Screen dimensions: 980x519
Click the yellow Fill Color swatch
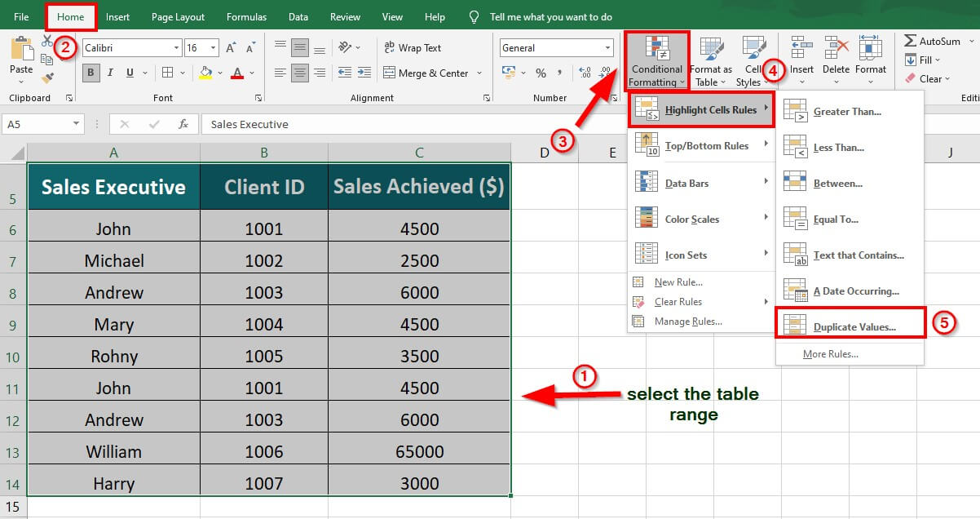206,73
